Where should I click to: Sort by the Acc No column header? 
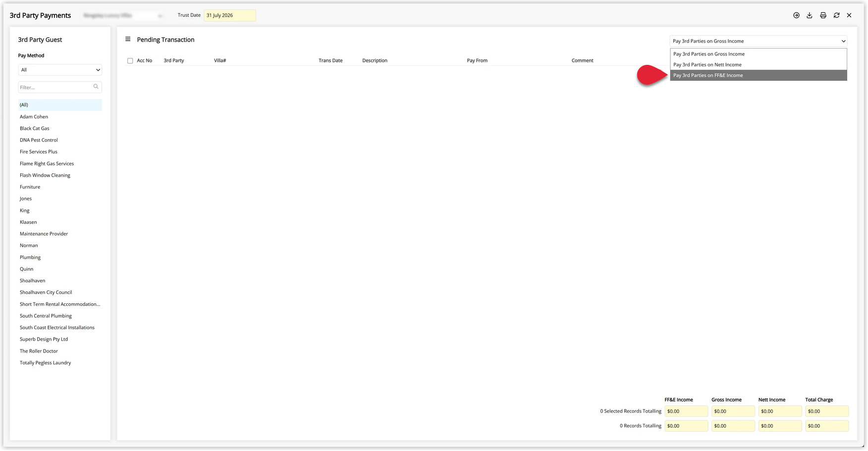145,60
